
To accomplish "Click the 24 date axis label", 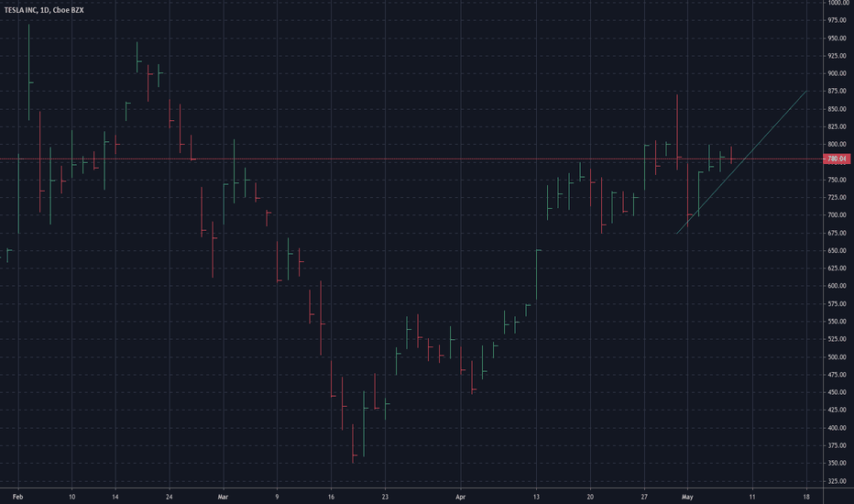I will [169, 497].
